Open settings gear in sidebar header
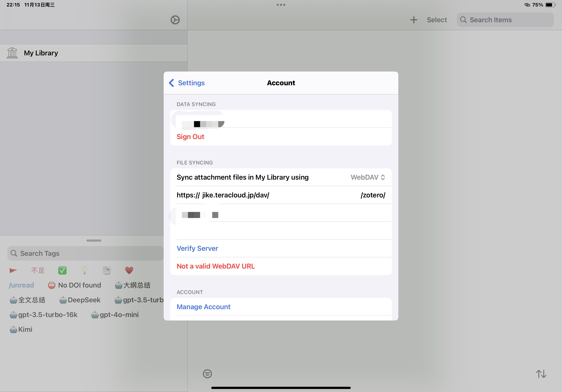Screen dimensions: 562x392 (175, 20)
